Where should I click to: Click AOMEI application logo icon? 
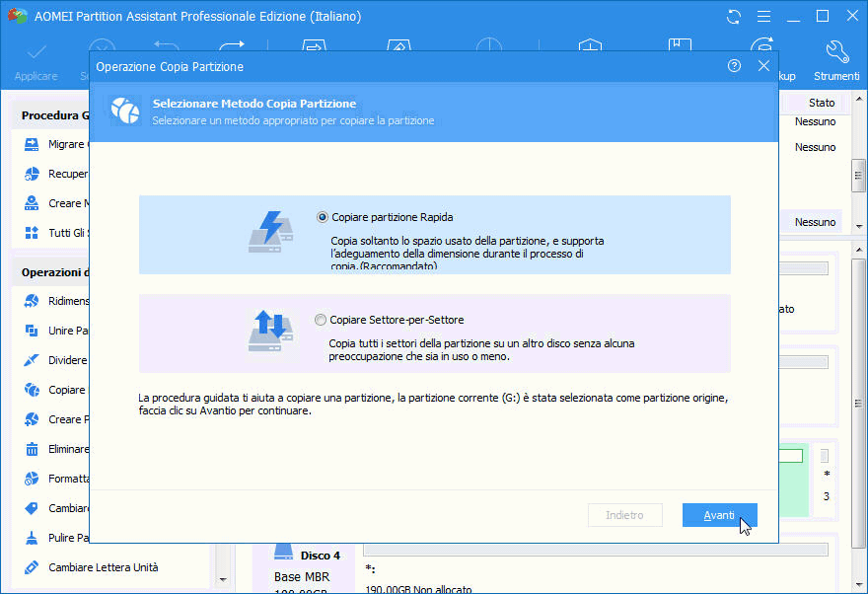17,16
